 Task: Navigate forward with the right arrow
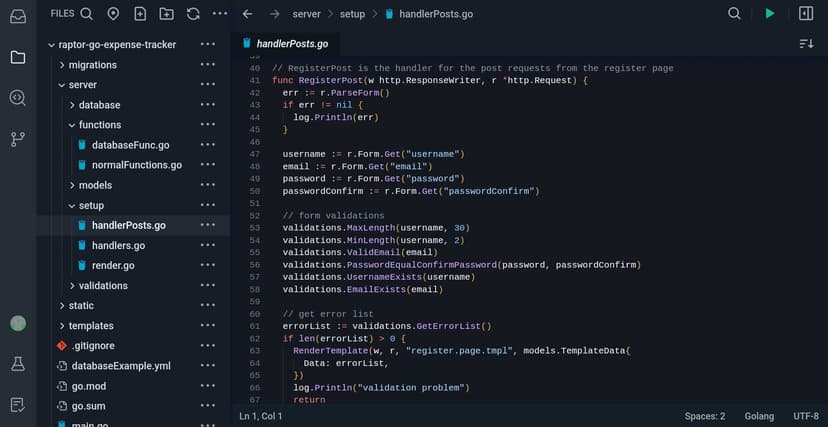[x=275, y=14]
